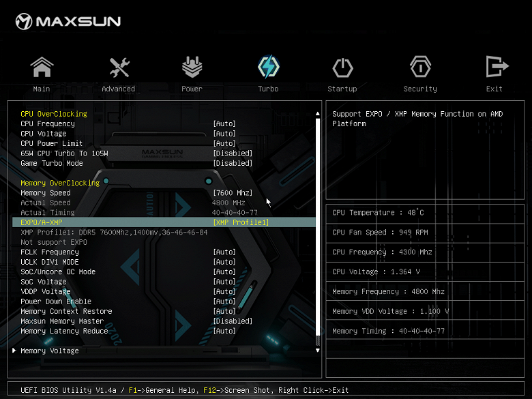Open the CPU Power Limit [Auto] value
The width and height of the screenshot is (532, 399).
coord(224,143)
